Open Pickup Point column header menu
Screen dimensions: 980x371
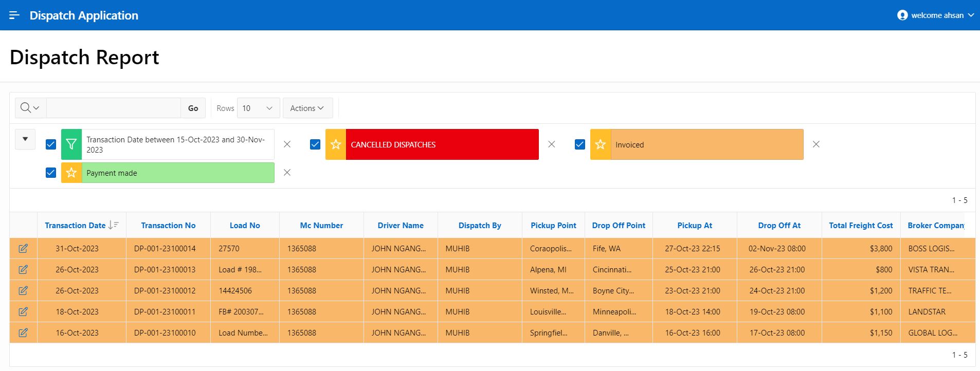click(553, 225)
